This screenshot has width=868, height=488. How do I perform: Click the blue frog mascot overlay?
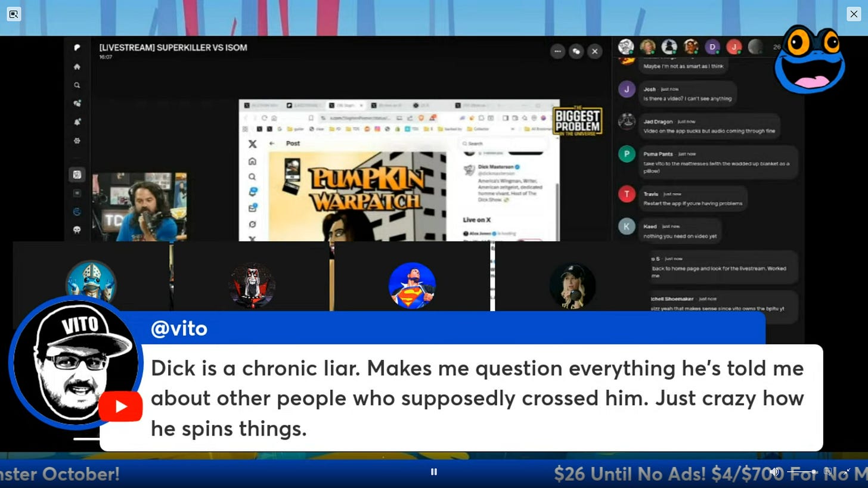810,59
